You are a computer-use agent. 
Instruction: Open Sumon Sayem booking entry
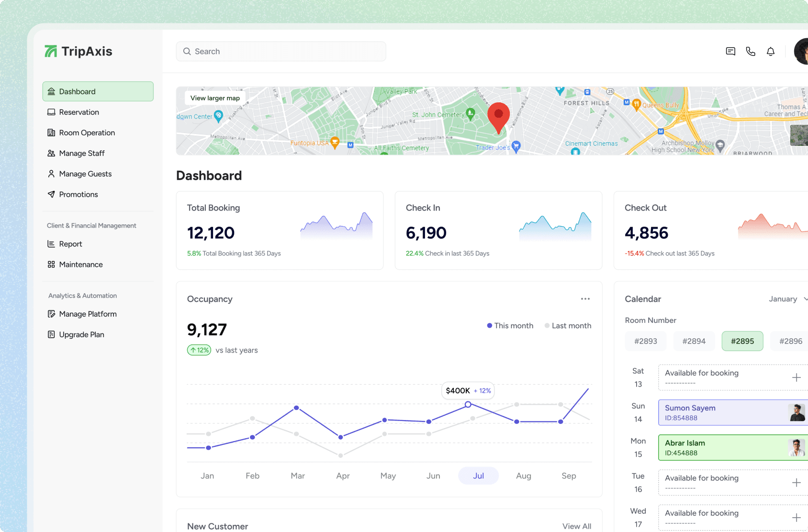point(733,412)
